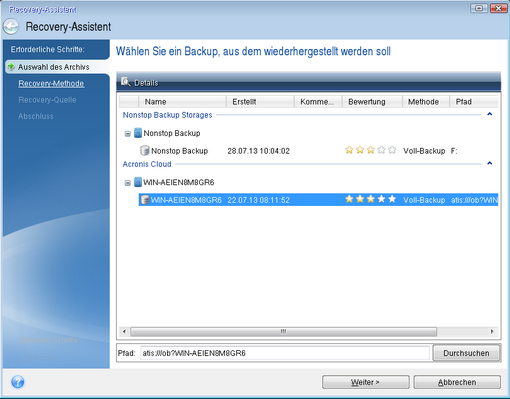Viewport: 510px width, 399px height.
Task: Open the Recovery-Methode step
Action: click(51, 83)
